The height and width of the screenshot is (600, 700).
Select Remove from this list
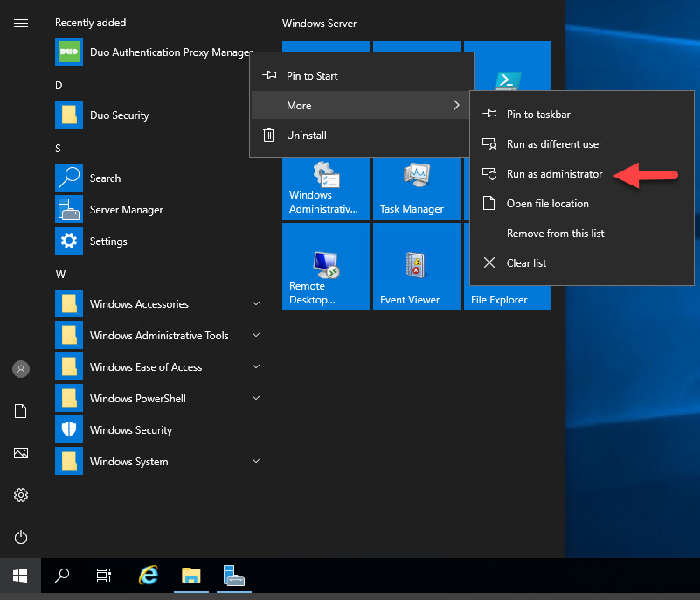[x=582, y=234]
